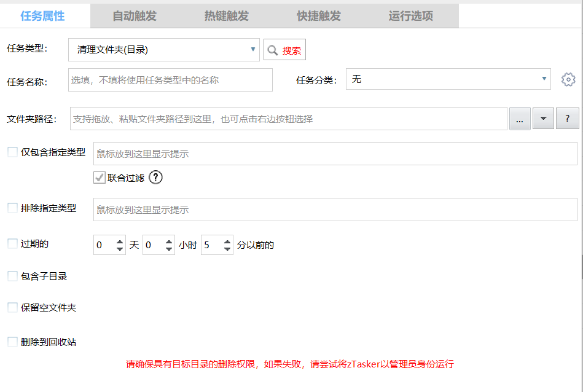
Task: Toggle the 联合过滤 checkbox
Action: (99, 178)
